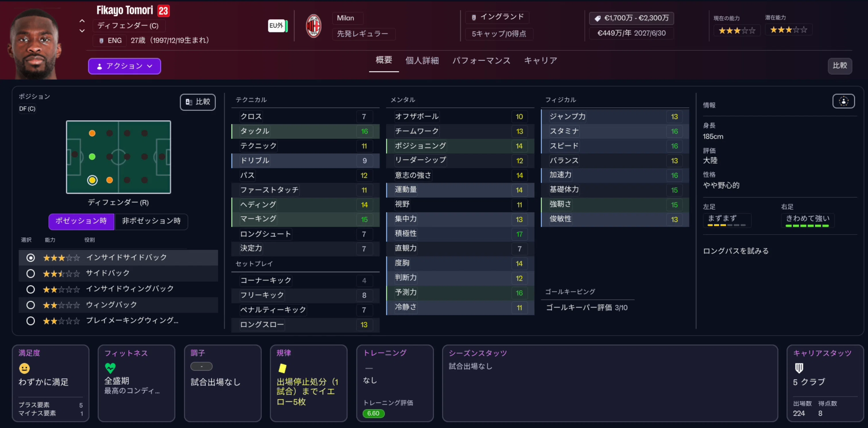This screenshot has width=868, height=428.
Task: Click the ロングスロー attribute row
Action: click(305, 325)
